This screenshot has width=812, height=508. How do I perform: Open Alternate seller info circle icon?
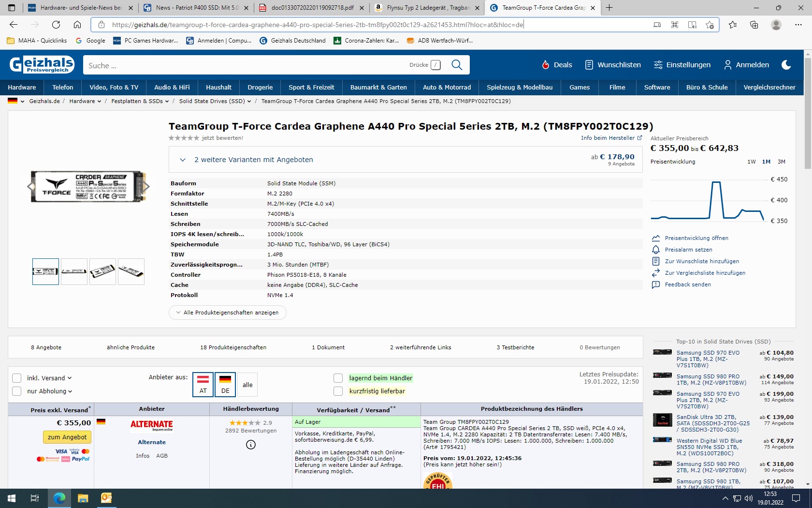pos(251,445)
